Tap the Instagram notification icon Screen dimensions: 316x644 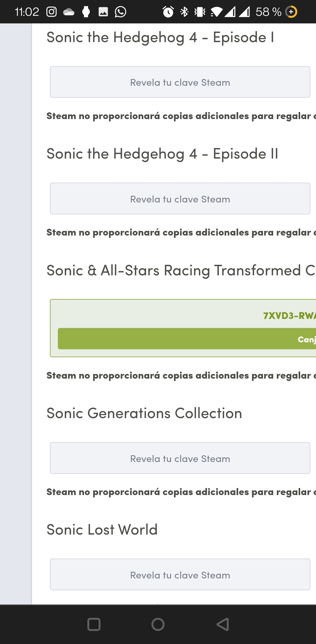(x=51, y=12)
